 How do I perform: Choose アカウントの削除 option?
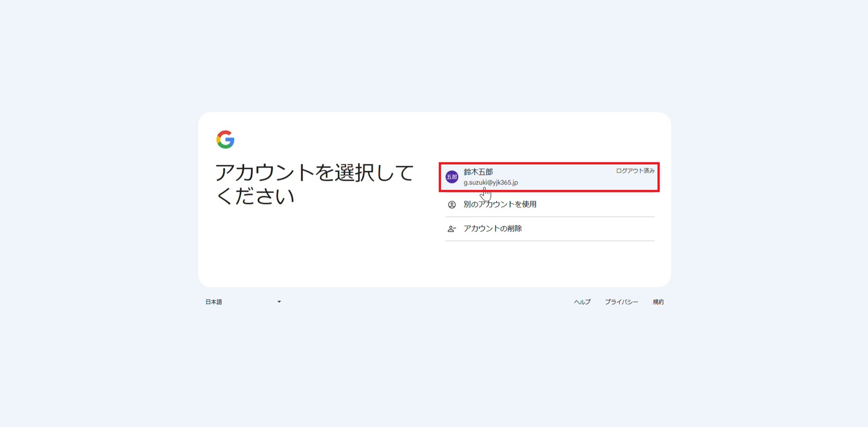pos(492,229)
